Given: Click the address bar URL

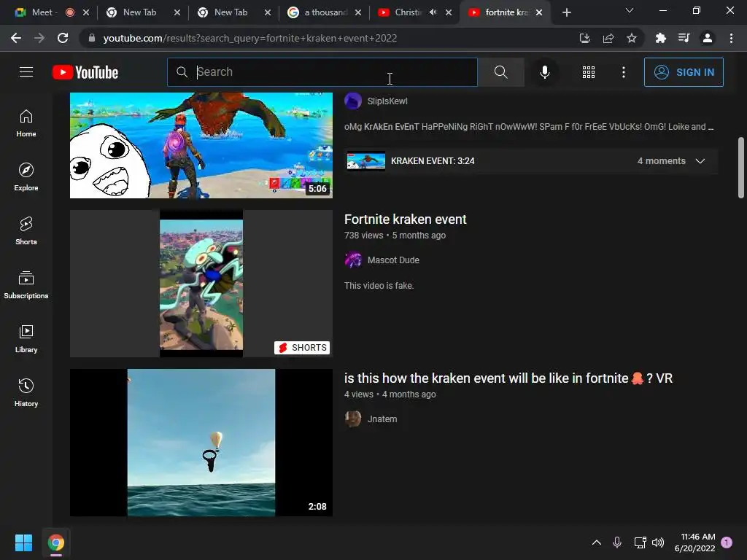Looking at the screenshot, I should (x=249, y=38).
